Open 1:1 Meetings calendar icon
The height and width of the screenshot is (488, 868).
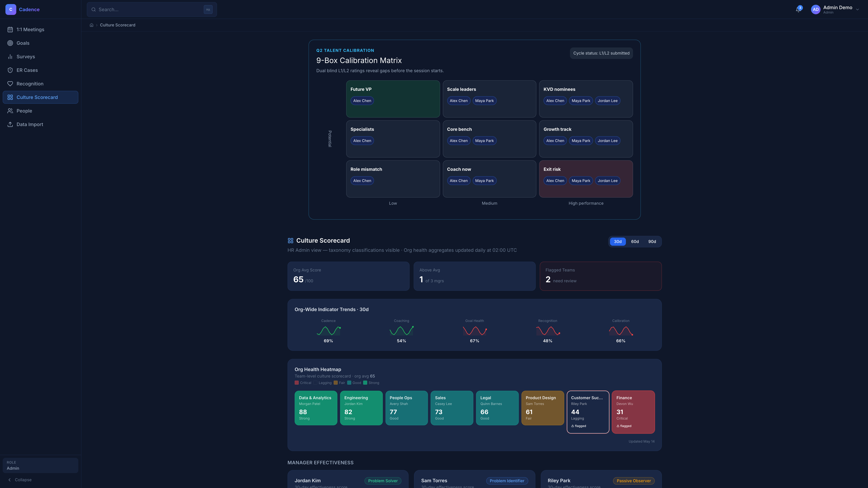point(10,30)
